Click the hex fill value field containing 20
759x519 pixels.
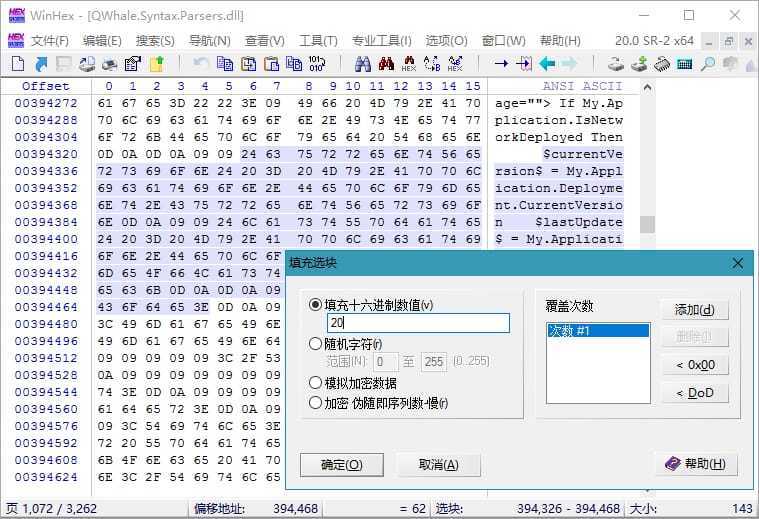(418, 323)
